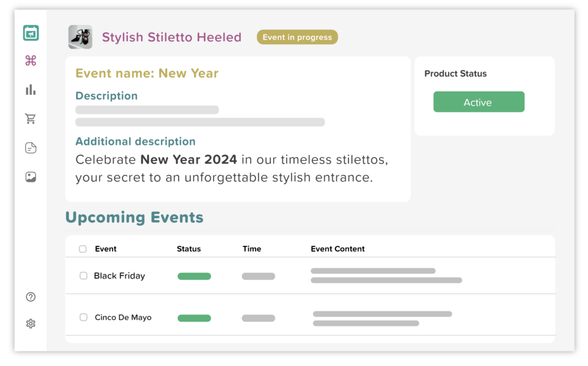Screen dimensions: 588x366
Task: Open the settings gear icon
Action: pos(31,323)
